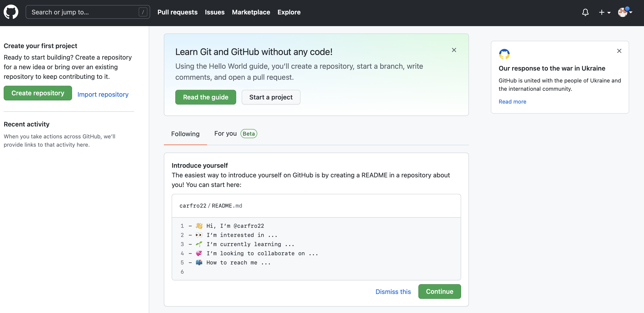Click 'Learn Git and GitHub without any code!' heading
644x313 pixels.
tap(254, 52)
